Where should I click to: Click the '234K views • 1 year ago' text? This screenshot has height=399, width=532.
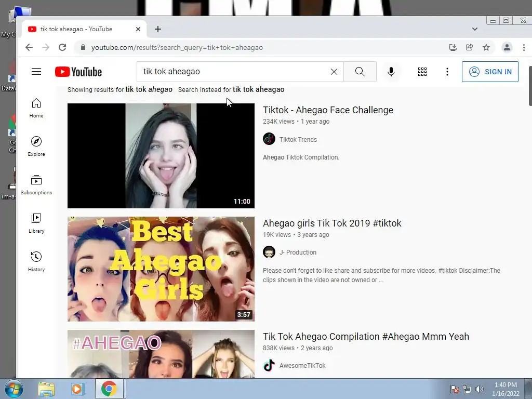296,122
